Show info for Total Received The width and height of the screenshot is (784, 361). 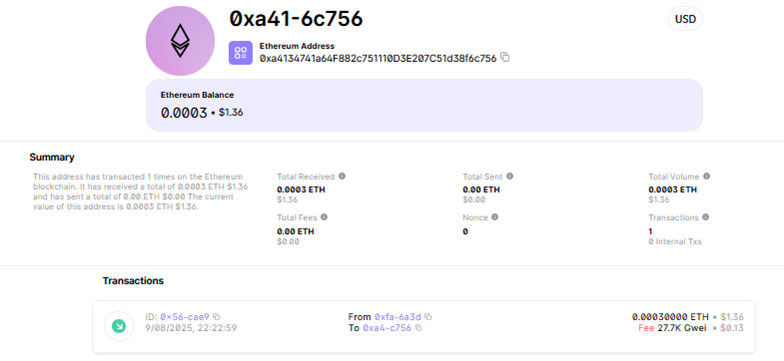(x=342, y=176)
